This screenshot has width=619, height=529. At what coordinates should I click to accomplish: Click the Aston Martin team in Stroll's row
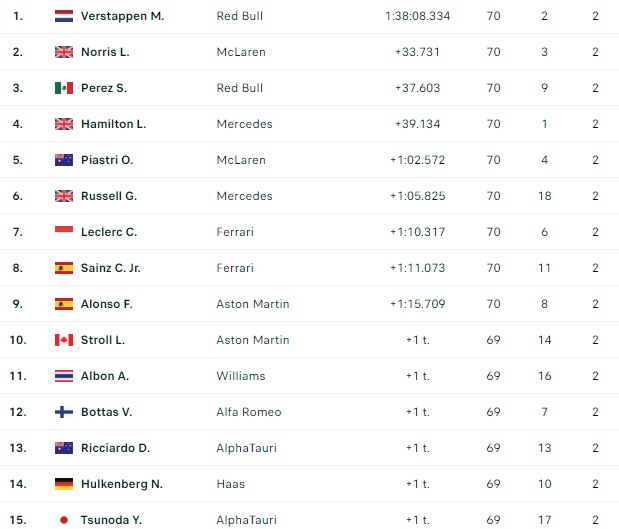252,340
